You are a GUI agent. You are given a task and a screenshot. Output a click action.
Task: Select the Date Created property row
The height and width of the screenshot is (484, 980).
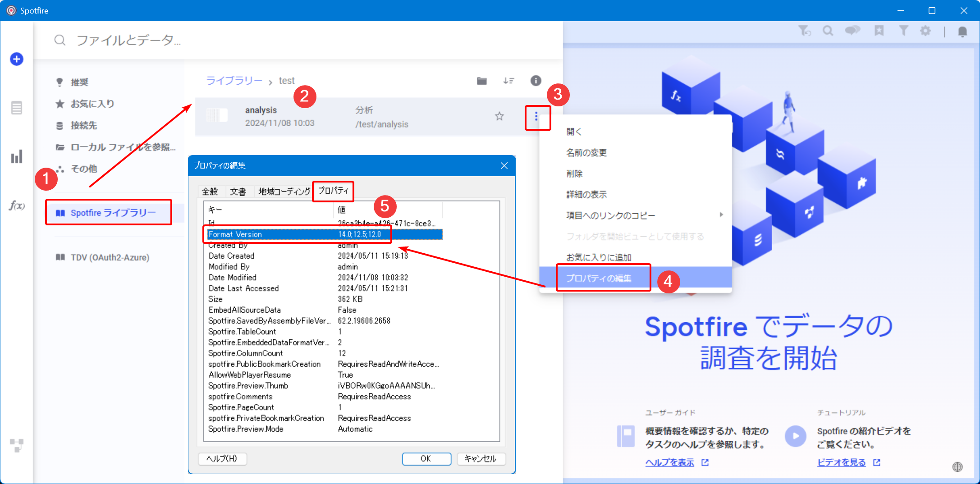325,256
